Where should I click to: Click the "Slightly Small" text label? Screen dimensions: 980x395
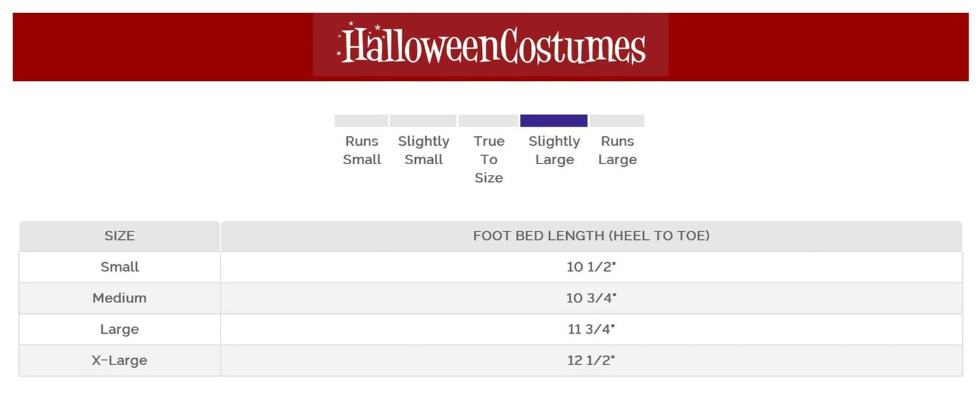(x=423, y=151)
